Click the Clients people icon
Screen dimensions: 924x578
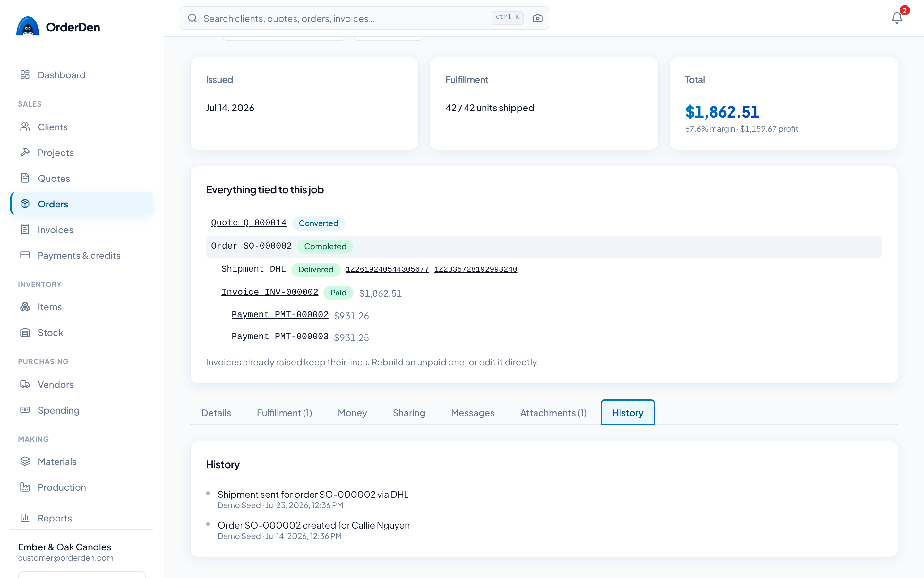point(25,127)
